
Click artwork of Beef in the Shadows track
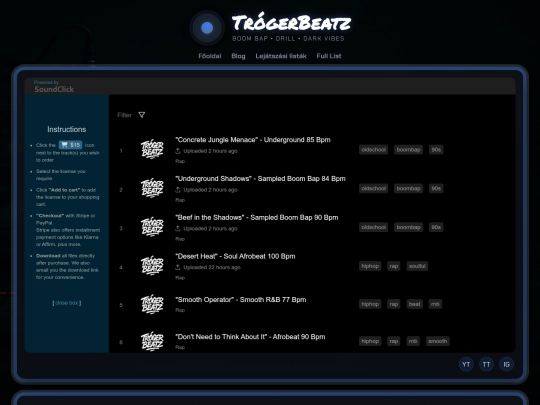(152, 227)
